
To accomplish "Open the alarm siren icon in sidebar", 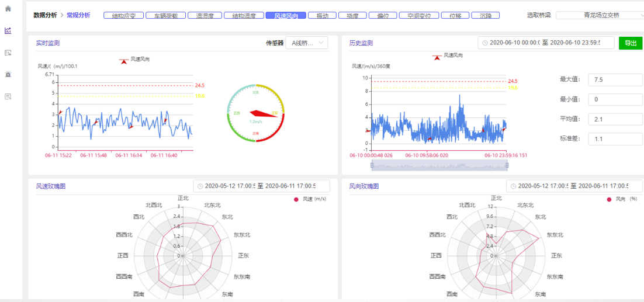I will pos(8,74).
